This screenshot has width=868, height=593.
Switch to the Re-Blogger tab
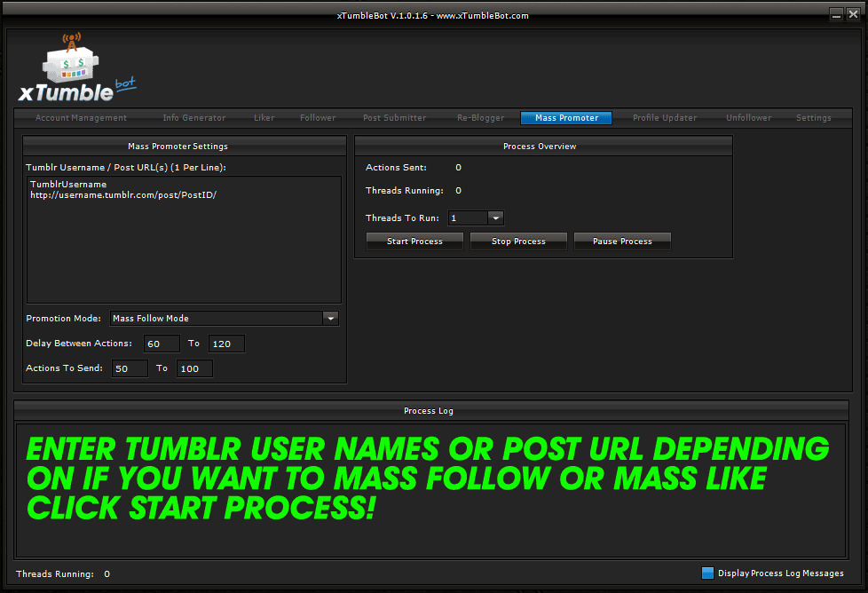[x=480, y=118]
